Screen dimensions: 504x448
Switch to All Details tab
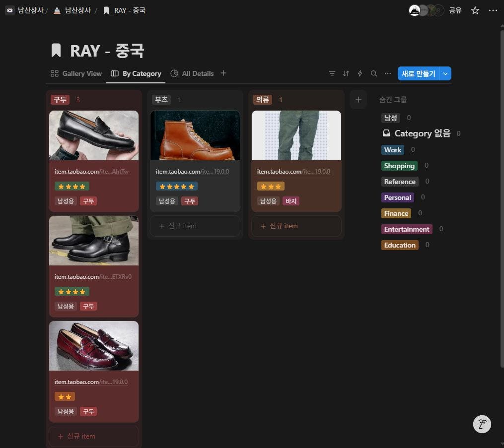click(192, 73)
